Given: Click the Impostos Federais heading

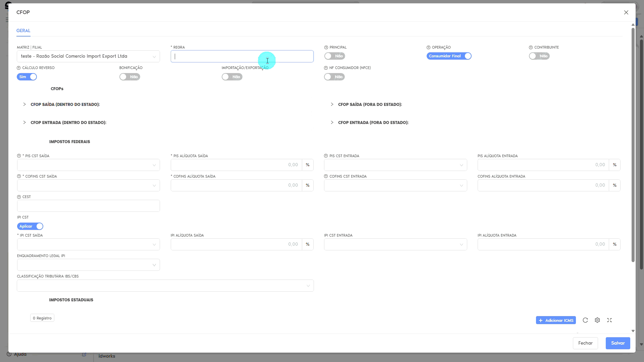Looking at the screenshot, I should [69, 142].
